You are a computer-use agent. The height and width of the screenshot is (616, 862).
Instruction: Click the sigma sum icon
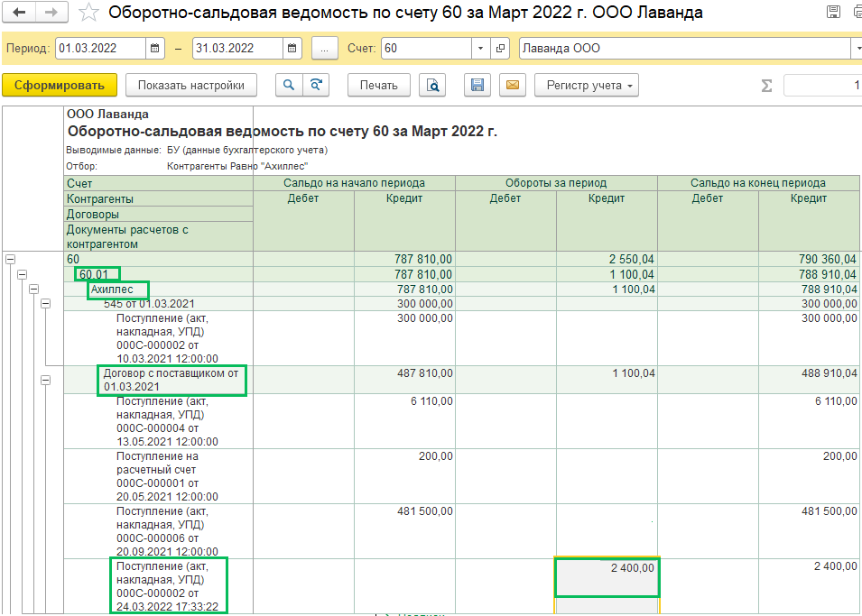[x=767, y=85]
